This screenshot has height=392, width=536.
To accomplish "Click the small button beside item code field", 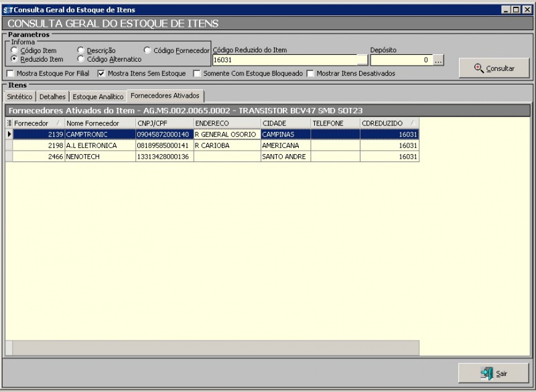I will click(x=362, y=60).
